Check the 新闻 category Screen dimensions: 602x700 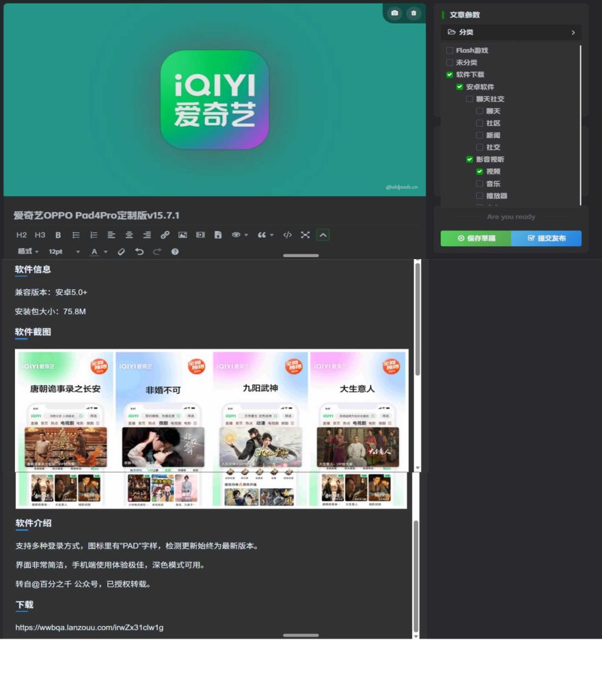click(x=480, y=135)
